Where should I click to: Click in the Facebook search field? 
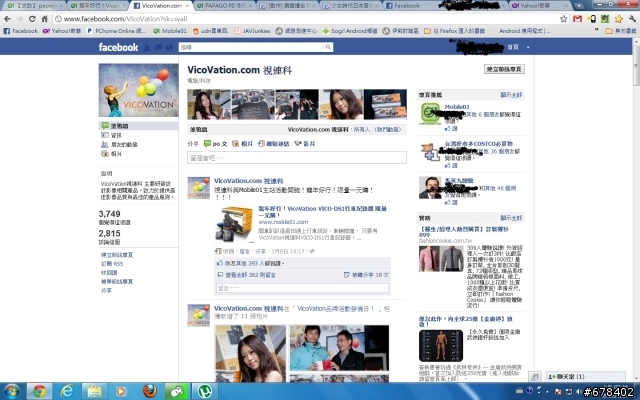[x=251, y=47]
